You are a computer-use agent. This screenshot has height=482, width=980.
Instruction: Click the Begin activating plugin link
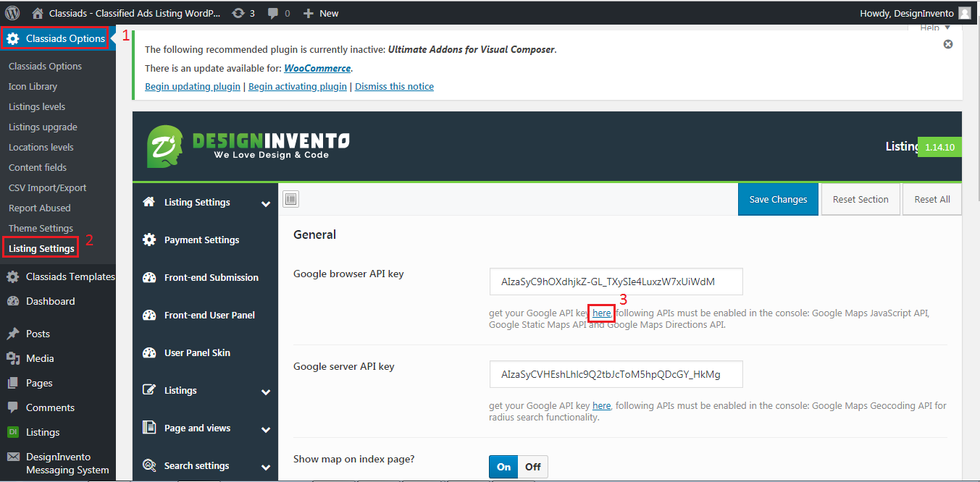298,86
